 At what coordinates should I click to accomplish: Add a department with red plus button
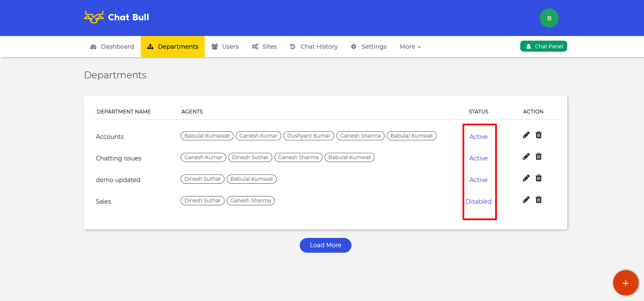(625, 283)
